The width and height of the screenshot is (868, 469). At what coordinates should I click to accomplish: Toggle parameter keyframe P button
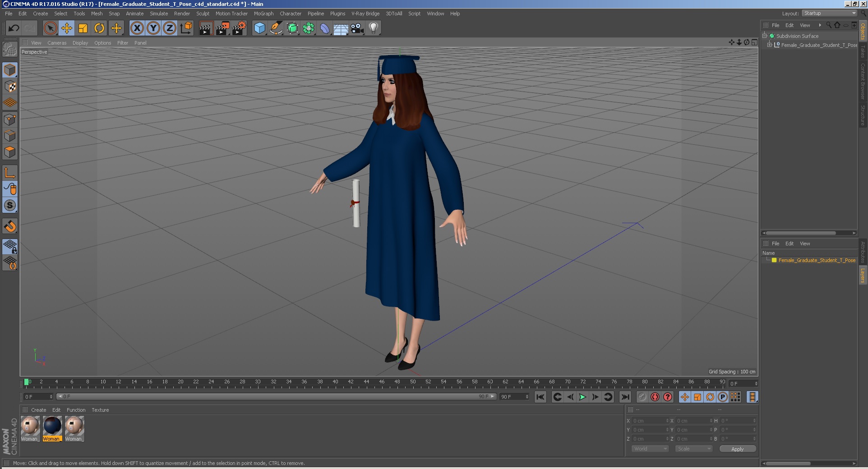723,397
